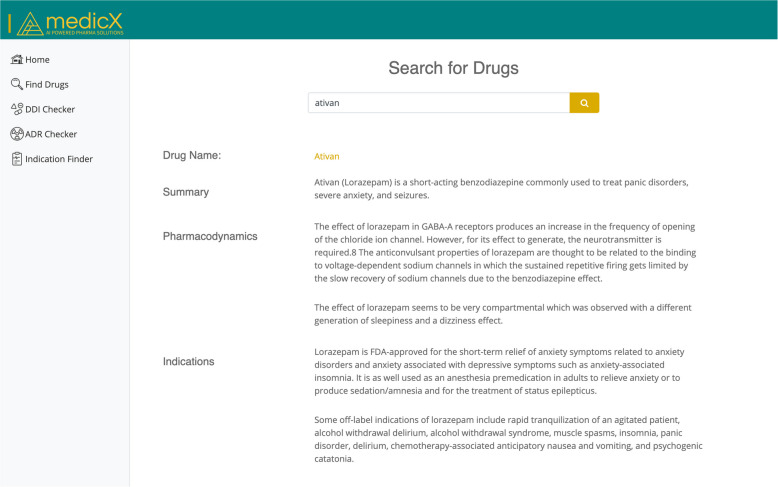Click the Indications section label
Image resolution: width=778 pixels, height=487 pixels.
pos(188,361)
